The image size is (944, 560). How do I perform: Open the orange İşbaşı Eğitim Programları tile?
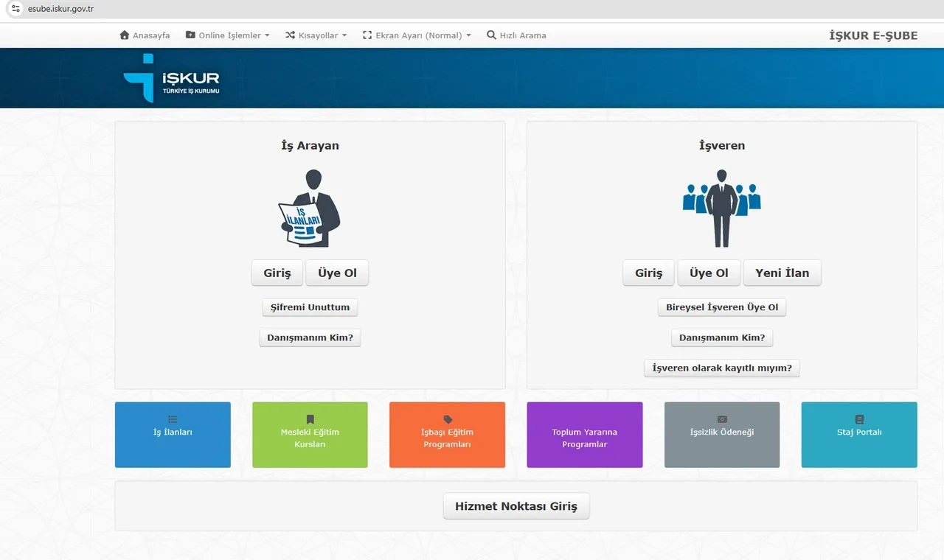point(448,435)
